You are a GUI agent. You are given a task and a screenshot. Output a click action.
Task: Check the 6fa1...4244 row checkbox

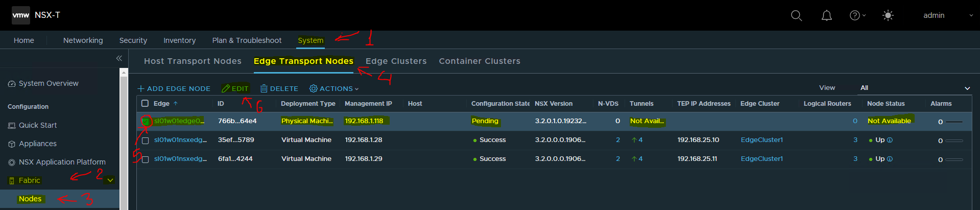[x=145, y=159]
